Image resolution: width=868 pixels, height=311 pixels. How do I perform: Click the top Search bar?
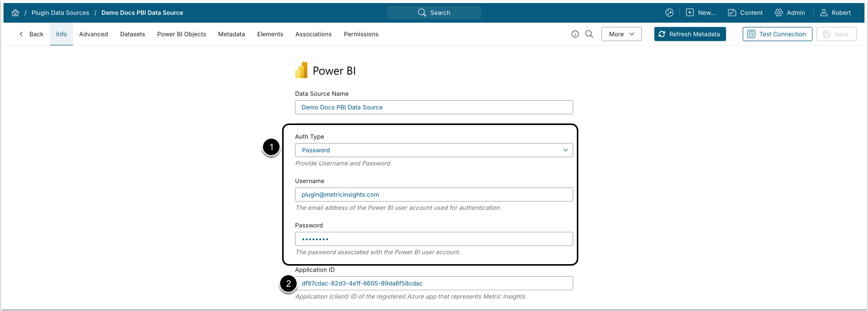434,13
